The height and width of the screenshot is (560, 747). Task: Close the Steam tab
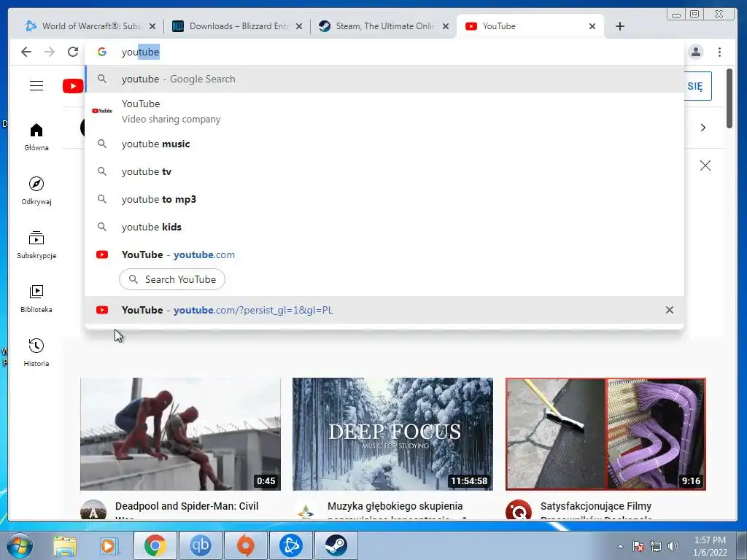point(446,26)
